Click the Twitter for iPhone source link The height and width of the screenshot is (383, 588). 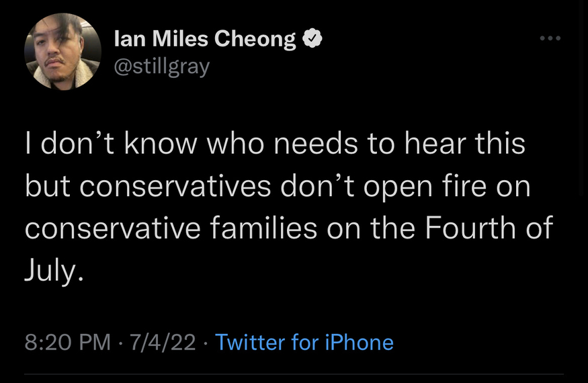(x=304, y=343)
